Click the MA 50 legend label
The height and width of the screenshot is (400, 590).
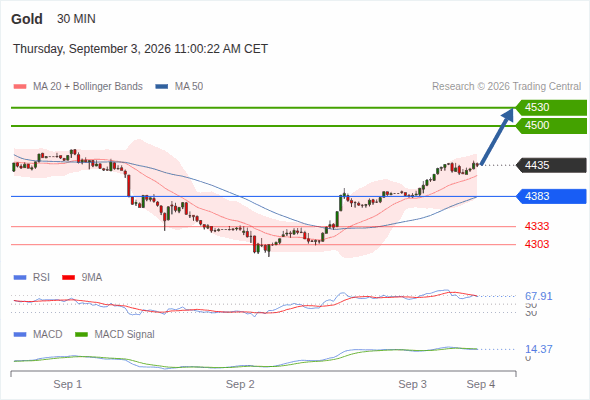pos(189,87)
